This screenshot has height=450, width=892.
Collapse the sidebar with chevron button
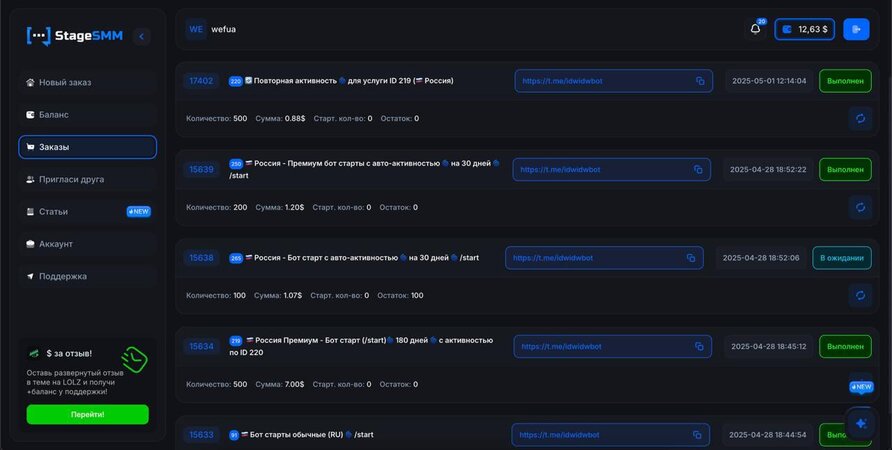point(141,36)
